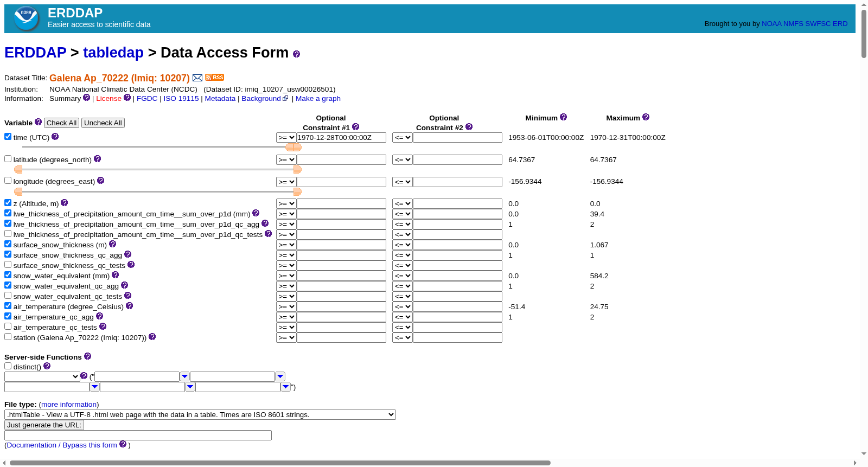This screenshot has height=467, width=868.
Task: Open help icon for station variable
Action: point(152,337)
